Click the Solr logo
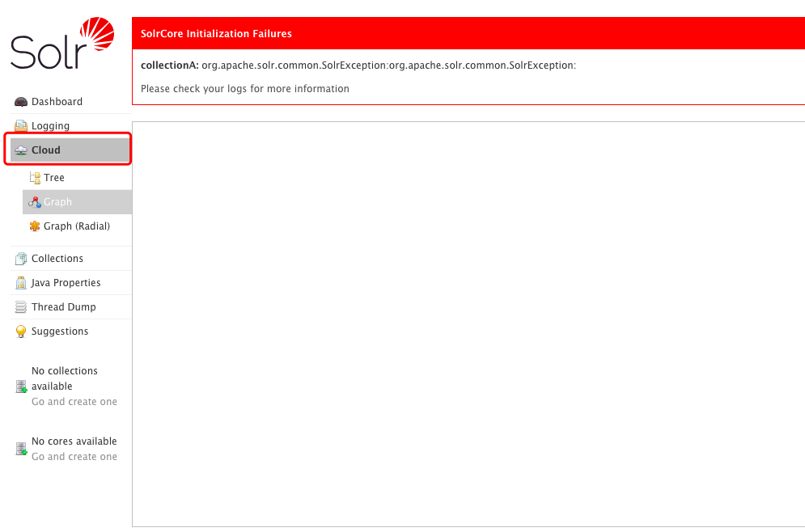The width and height of the screenshot is (805, 532). coord(62,43)
